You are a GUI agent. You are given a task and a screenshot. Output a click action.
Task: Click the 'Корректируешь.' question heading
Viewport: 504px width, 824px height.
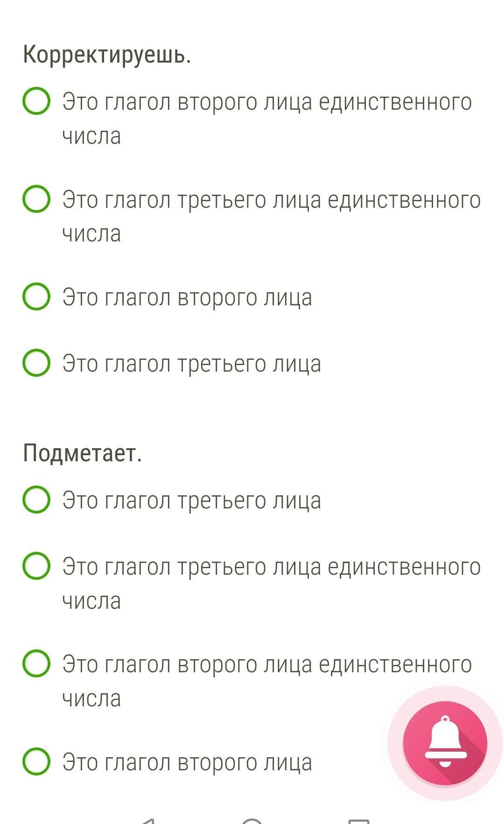click(107, 55)
